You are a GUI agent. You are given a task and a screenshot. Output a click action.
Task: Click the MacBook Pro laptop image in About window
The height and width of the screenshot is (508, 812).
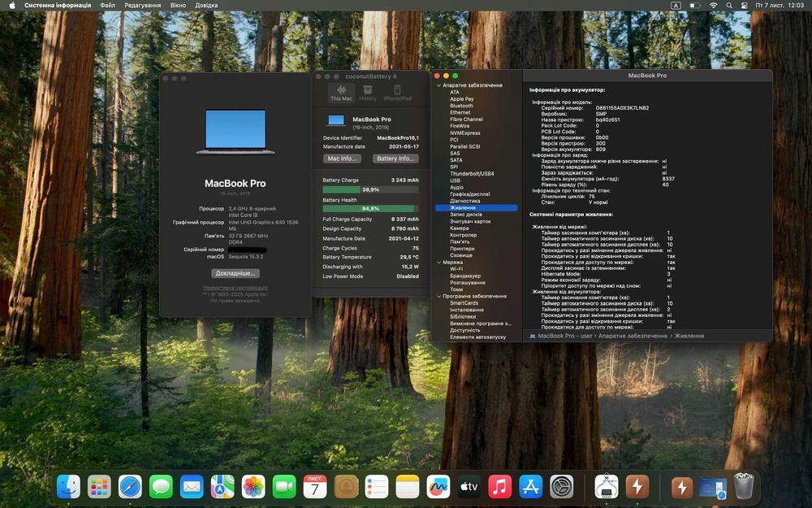click(x=235, y=131)
